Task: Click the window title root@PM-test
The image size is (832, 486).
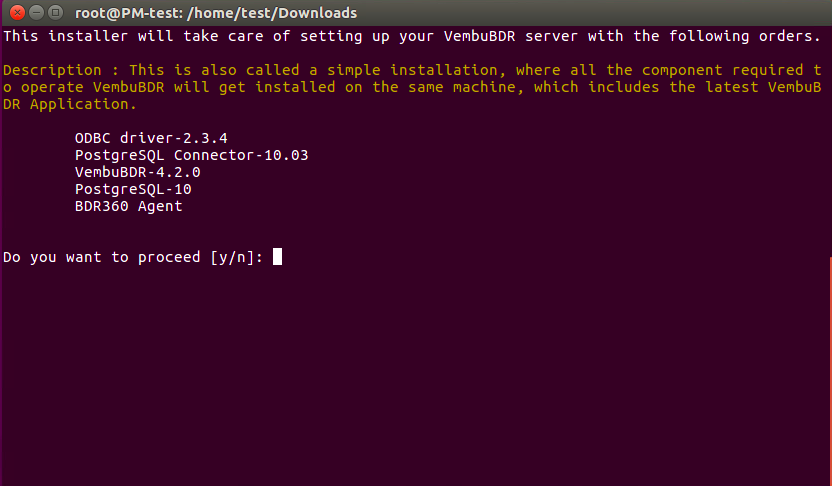Action: pyautogui.click(x=216, y=13)
